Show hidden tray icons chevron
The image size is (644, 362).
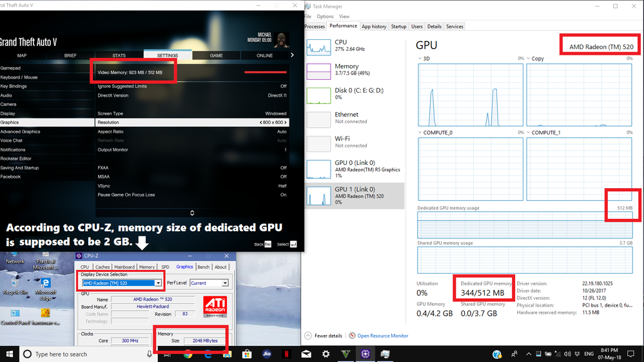pyautogui.click(x=529, y=354)
